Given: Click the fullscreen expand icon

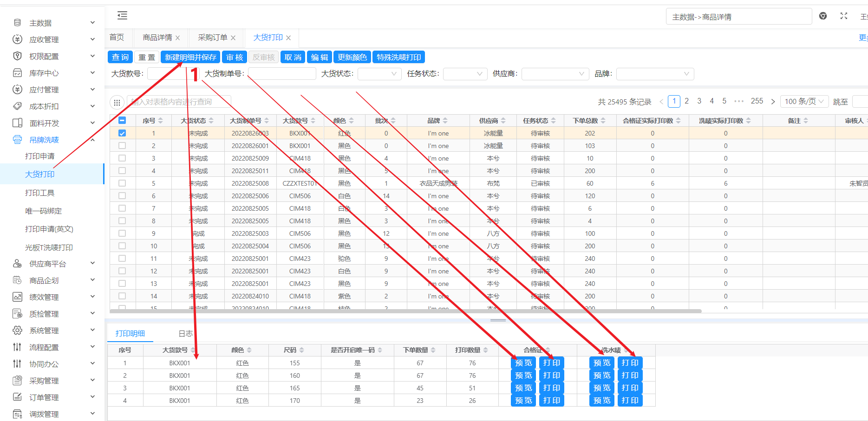Looking at the screenshot, I should (x=844, y=16).
